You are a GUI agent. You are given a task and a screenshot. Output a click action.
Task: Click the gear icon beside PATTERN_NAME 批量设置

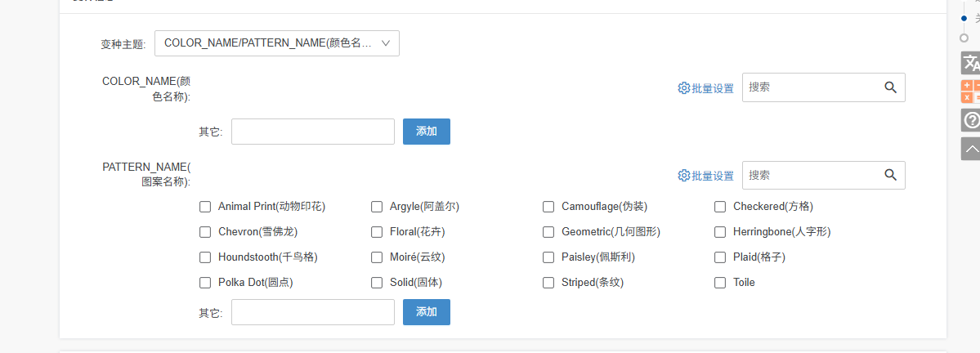[x=684, y=176]
